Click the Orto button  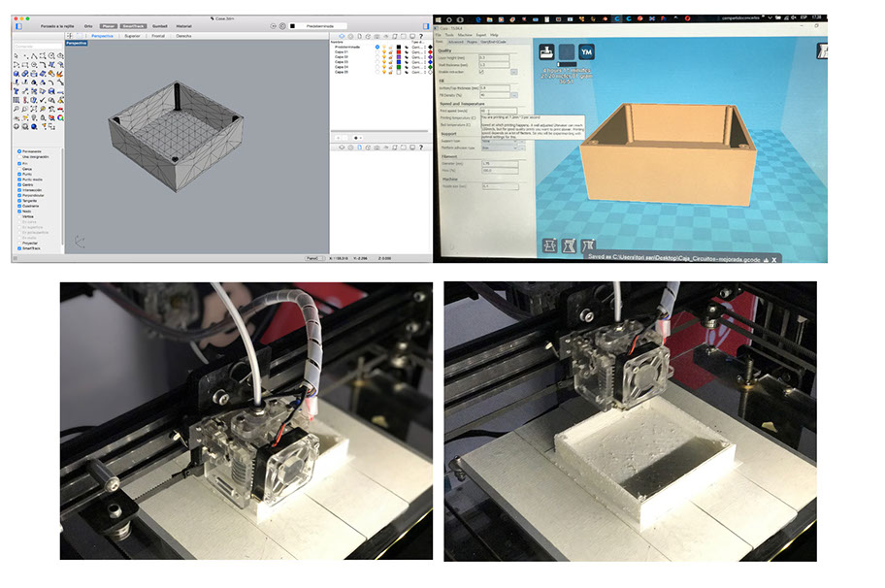pos(88,26)
